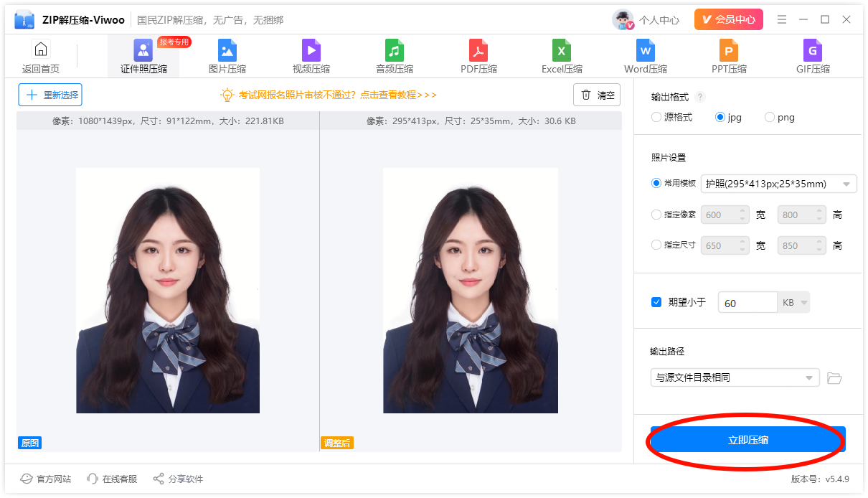Browse output folder with the folder icon

pyautogui.click(x=834, y=377)
